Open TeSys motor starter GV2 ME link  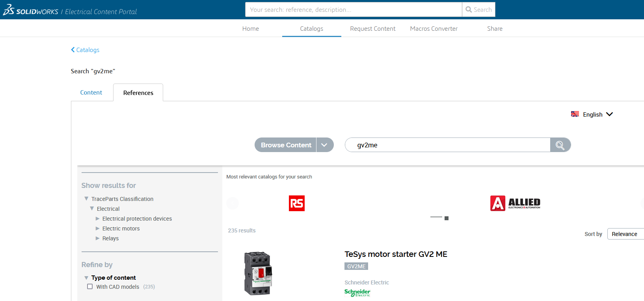click(396, 254)
